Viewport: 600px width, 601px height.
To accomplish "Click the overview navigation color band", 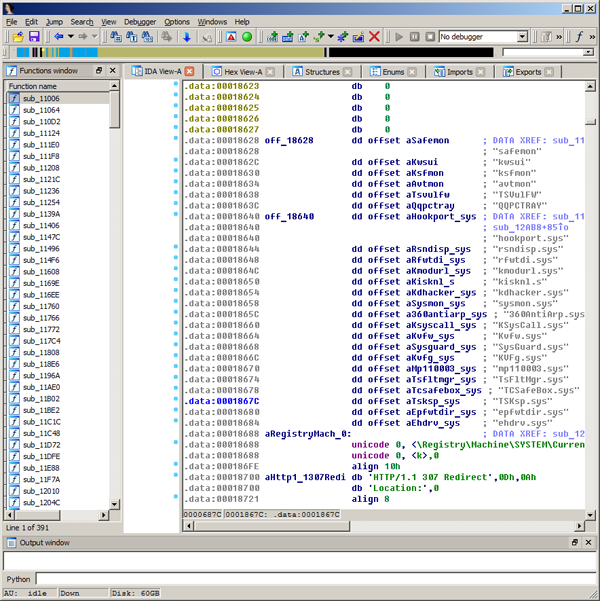I will (250, 53).
